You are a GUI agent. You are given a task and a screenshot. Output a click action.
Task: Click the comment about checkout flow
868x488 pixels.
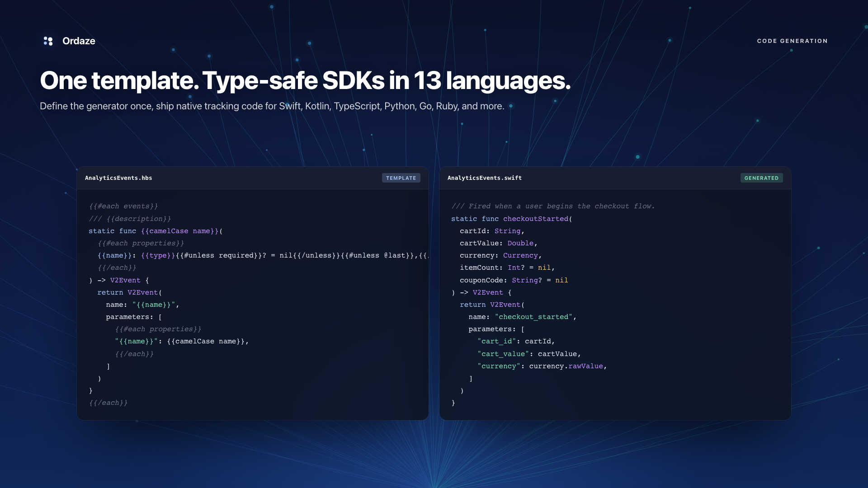coord(553,206)
